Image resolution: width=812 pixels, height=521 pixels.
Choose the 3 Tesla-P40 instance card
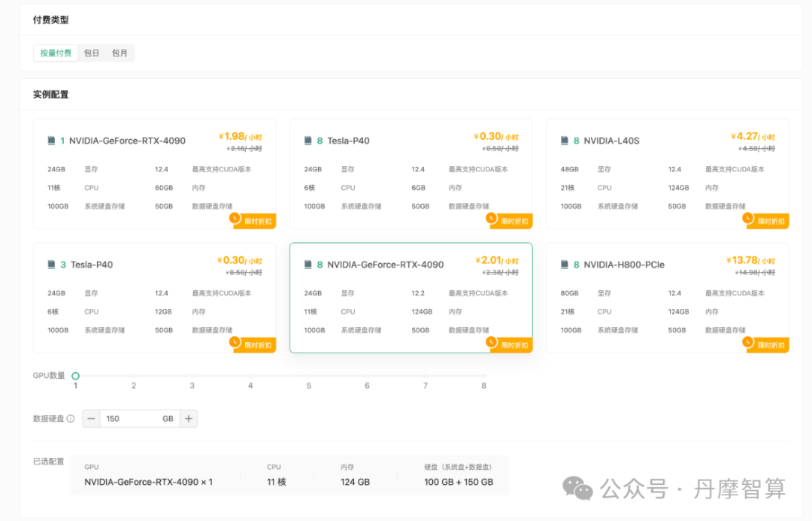pyautogui.click(x=154, y=298)
